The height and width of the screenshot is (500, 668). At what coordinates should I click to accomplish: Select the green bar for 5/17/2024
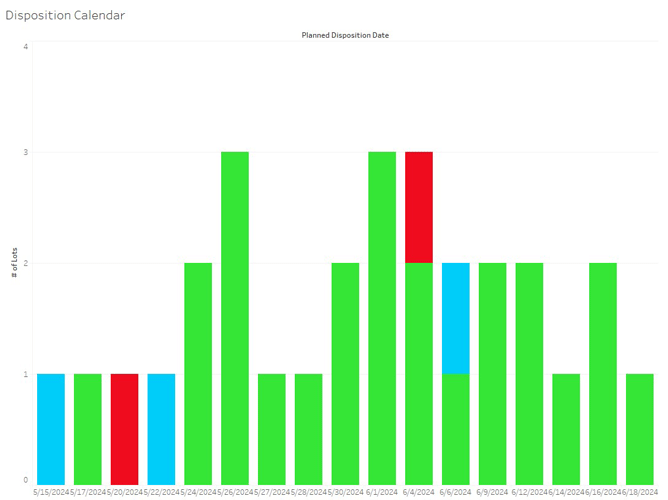click(88, 429)
